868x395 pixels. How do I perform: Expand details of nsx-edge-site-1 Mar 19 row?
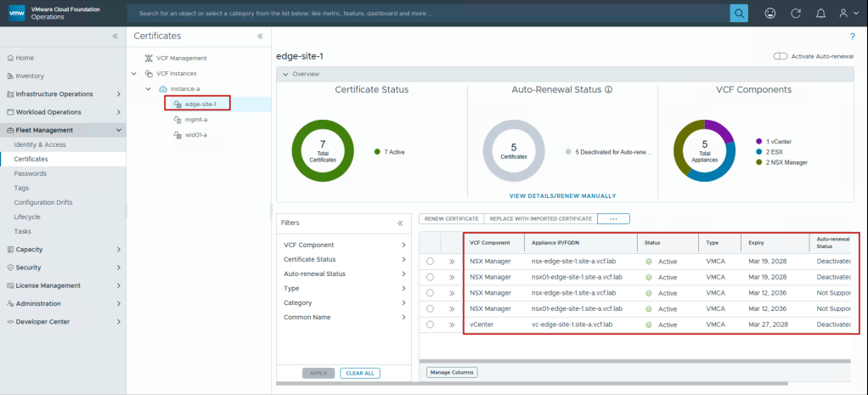(452, 262)
